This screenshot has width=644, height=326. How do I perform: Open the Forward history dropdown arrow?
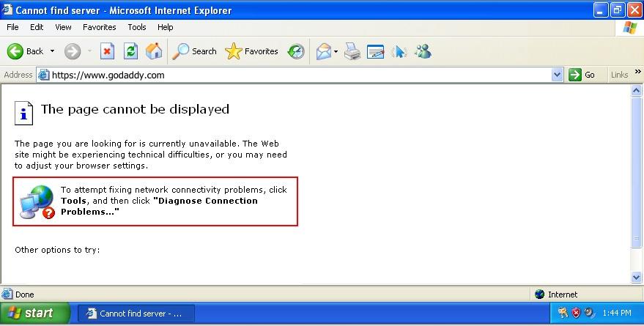coord(90,51)
